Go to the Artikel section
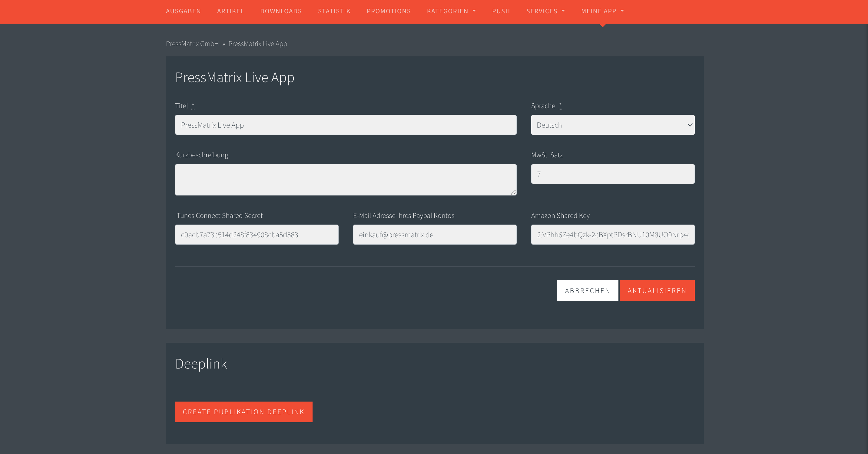This screenshot has height=454, width=868. click(x=230, y=11)
